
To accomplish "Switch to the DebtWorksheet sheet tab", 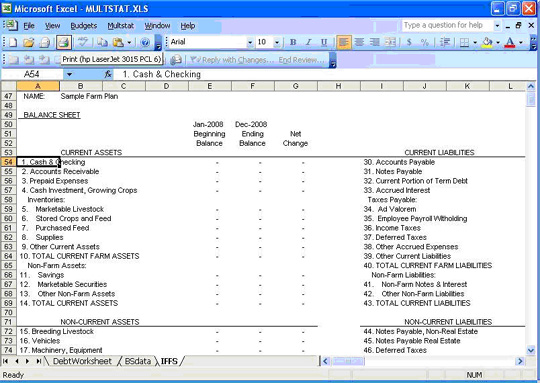I will [82, 361].
